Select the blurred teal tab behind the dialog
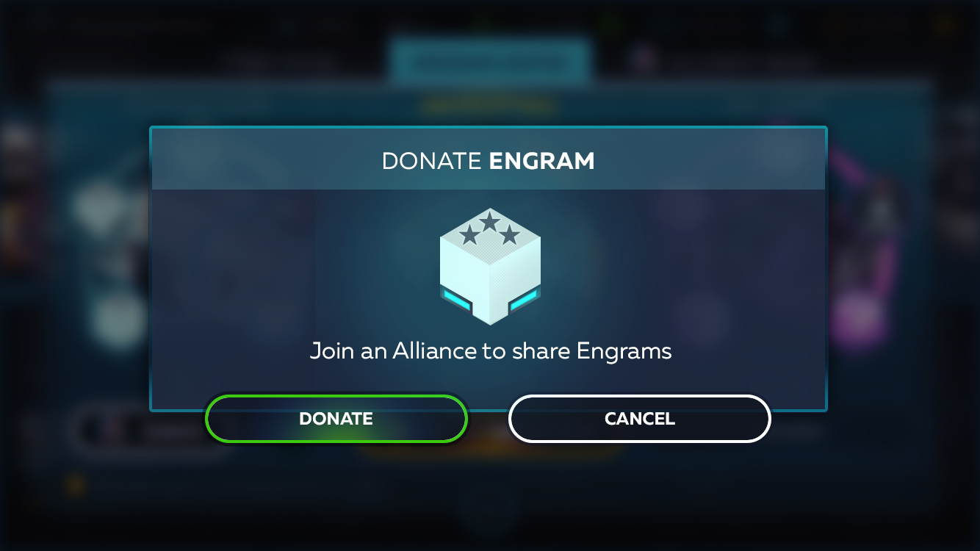 pyautogui.click(x=489, y=62)
